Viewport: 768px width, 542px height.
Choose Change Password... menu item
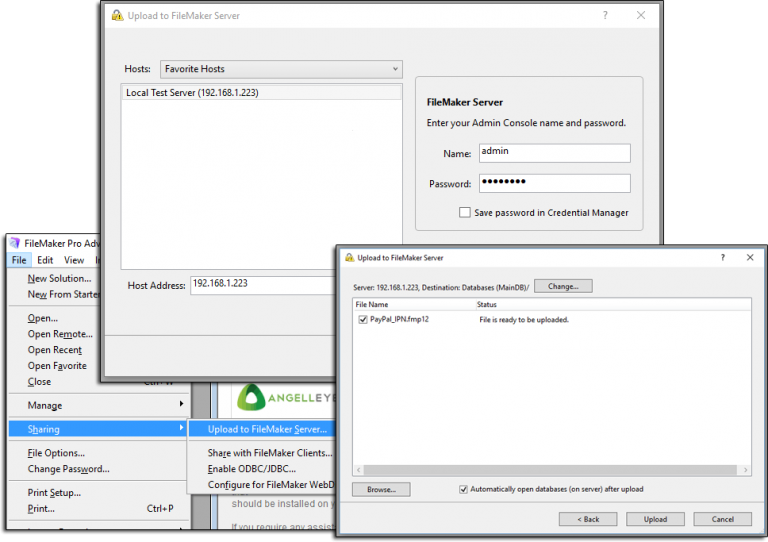tap(69, 469)
